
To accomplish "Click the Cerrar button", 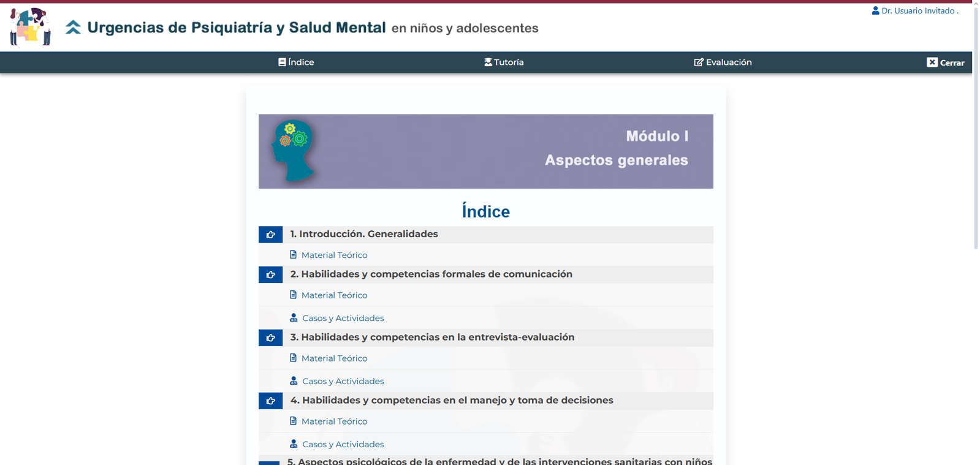I will 946,62.
